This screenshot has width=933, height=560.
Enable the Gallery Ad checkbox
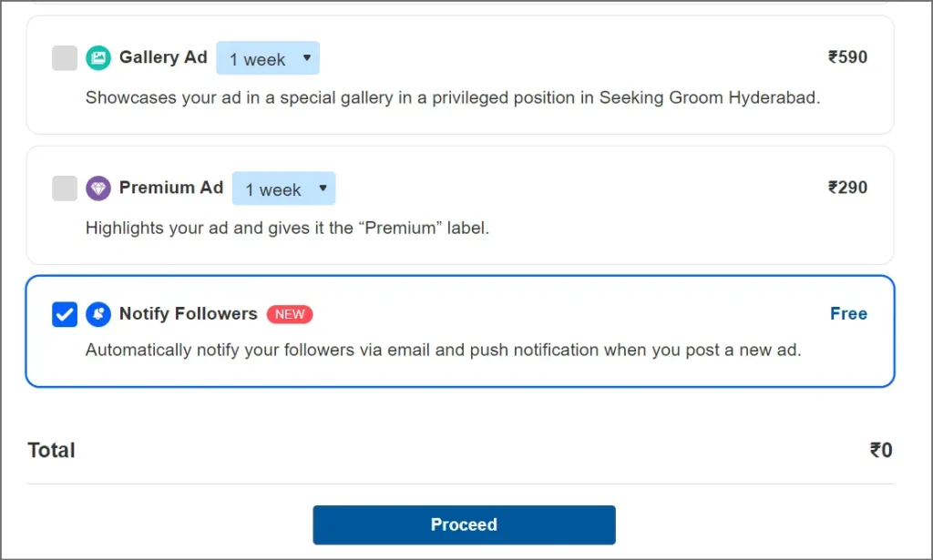point(65,58)
